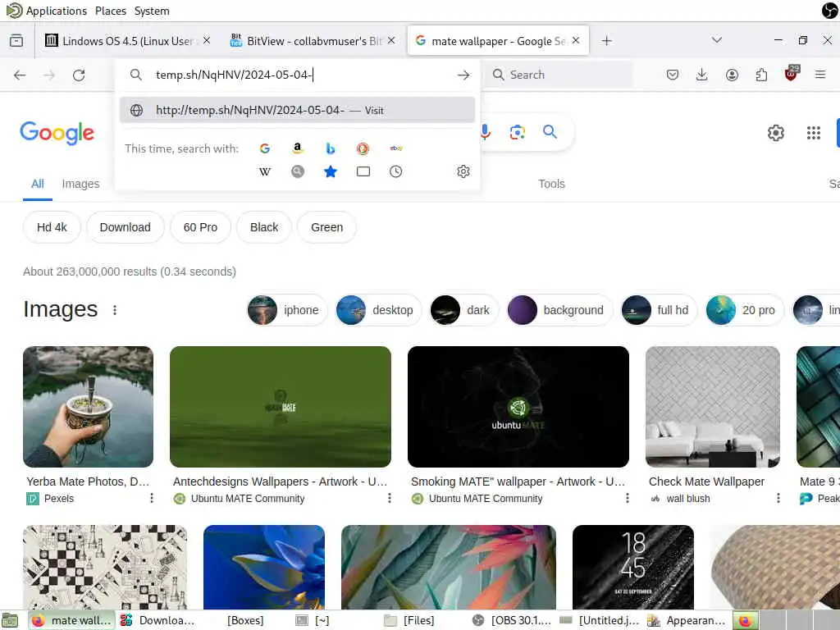Open Images section three-dot options
The image size is (840, 630).
(x=115, y=310)
